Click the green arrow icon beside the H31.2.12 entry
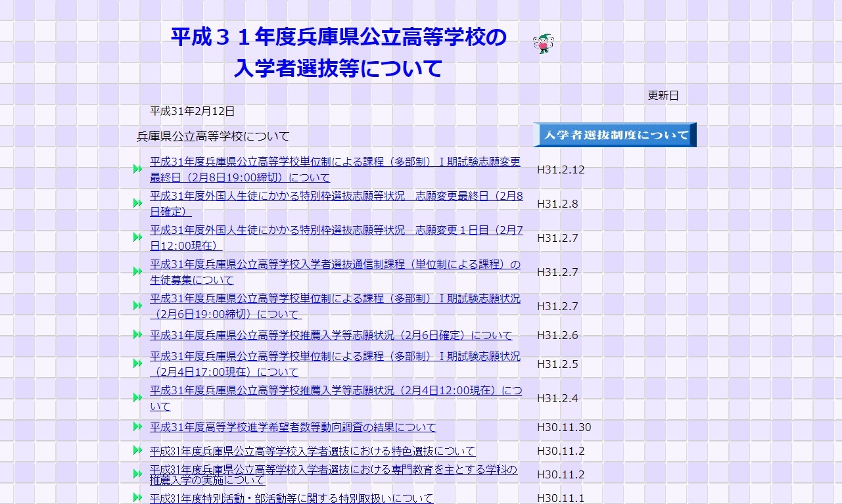842x504 pixels. 137,169
